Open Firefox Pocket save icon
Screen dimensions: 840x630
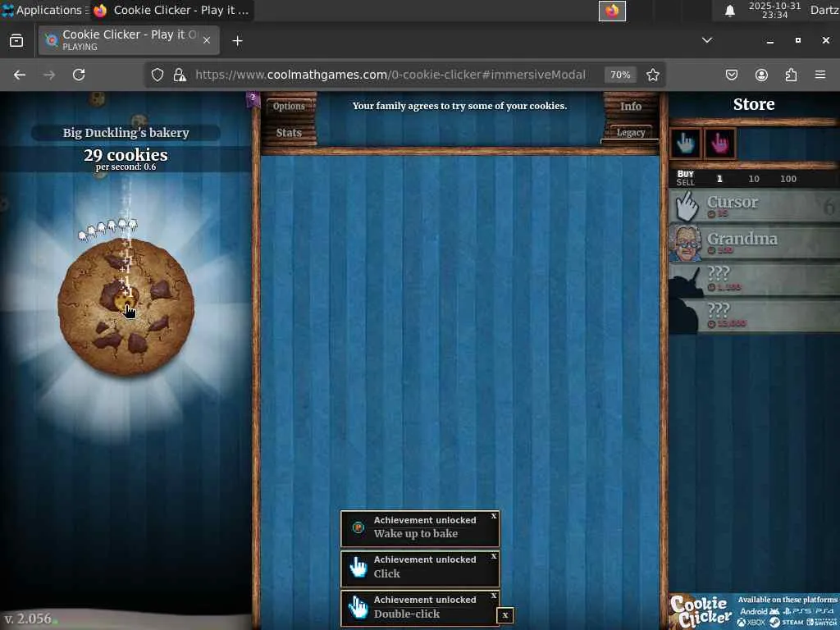pos(732,75)
